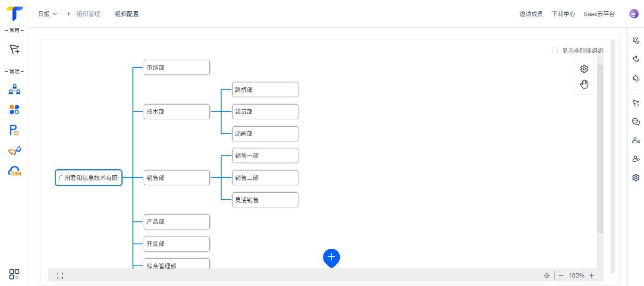Switch to the 组织管理 tab
The width and height of the screenshot is (644, 286).
(x=88, y=14)
